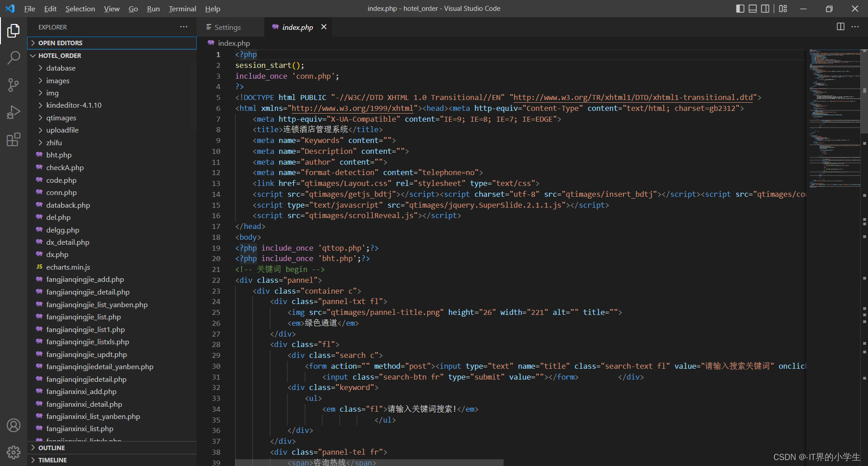The height and width of the screenshot is (466, 868).
Task: Click the Settings tab list icon
Action: point(209,27)
